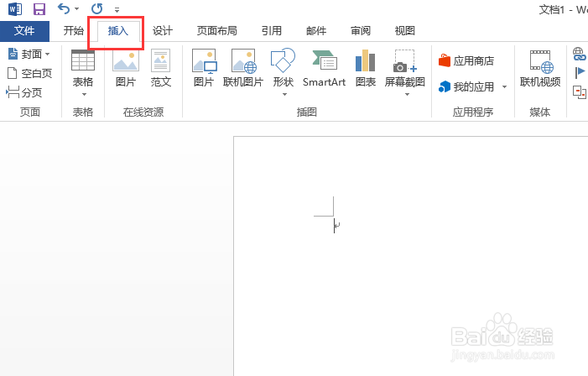Insert a 图表 chart
588x376 pixels.
click(x=365, y=68)
